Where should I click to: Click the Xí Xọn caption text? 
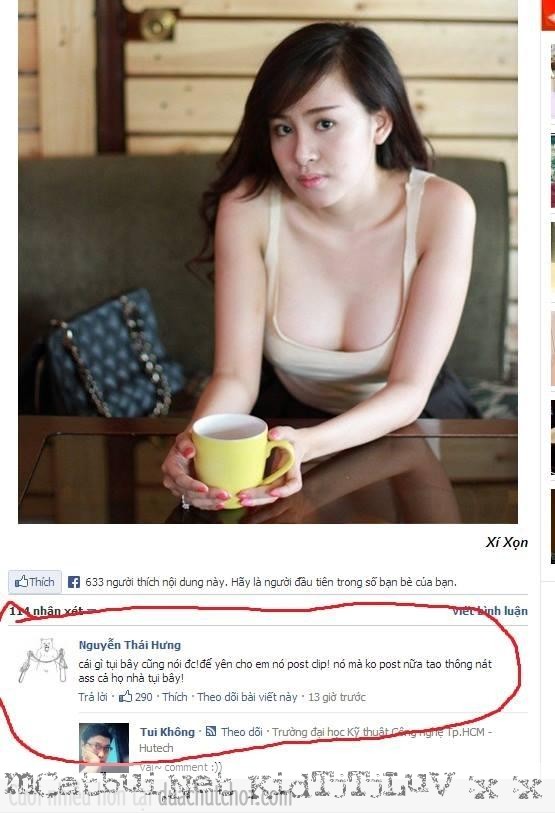click(507, 542)
